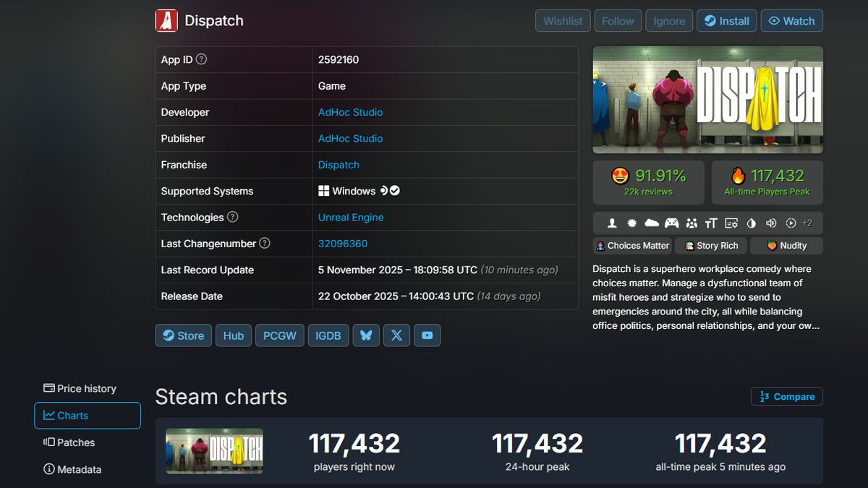The width and height of the screenshot is (868, 488).
Task: Open the X (Twitter) link icon
Action: [x=396, y=335]
